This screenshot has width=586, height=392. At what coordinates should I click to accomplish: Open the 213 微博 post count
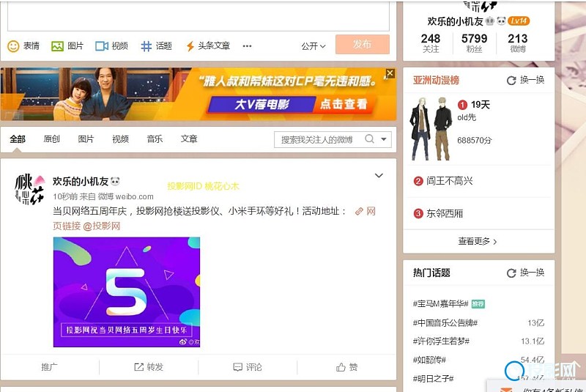518,43
